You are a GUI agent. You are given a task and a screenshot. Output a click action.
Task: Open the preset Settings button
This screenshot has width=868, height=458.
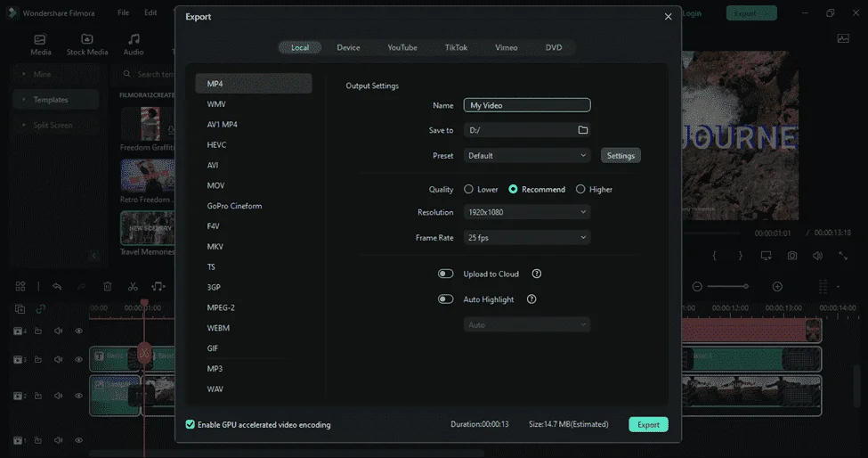pyautogui.click(x=621, y=156)
